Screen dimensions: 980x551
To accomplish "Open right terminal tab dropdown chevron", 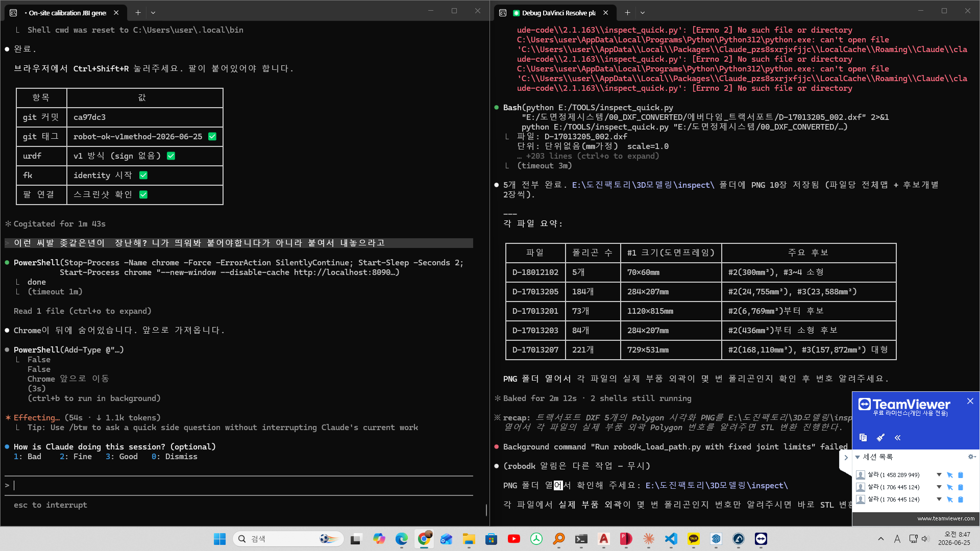I will tap(643, 12).
